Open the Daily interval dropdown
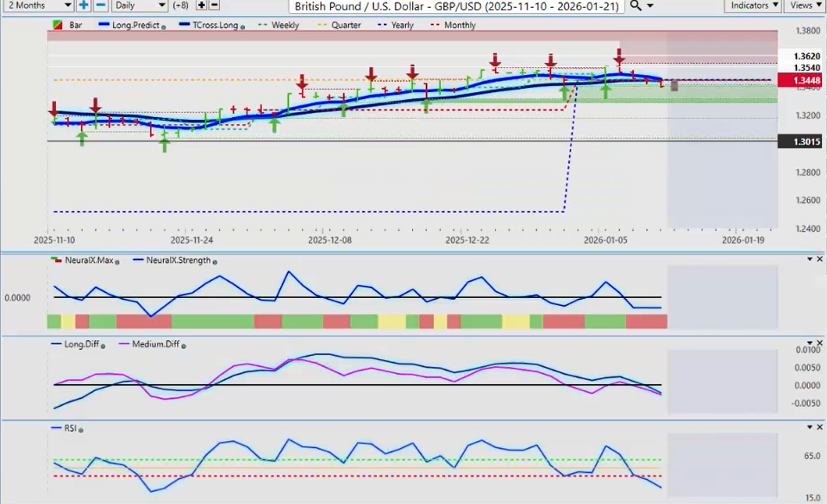Screen dimensions: 827x504 coord(139,6)
